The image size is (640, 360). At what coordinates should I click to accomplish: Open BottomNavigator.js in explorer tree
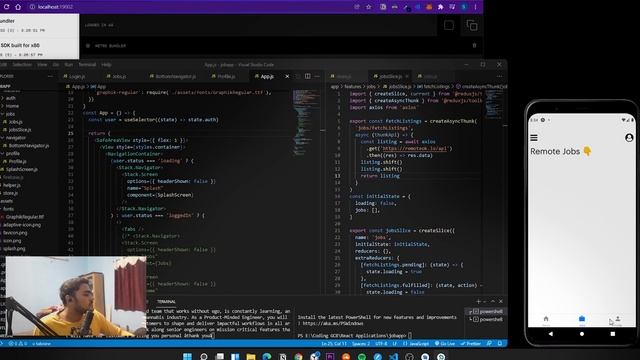point(29,145)
